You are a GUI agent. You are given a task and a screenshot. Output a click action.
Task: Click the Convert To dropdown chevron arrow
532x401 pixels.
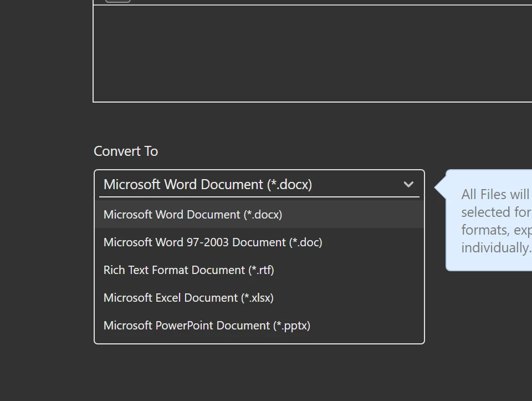point(408,184)
